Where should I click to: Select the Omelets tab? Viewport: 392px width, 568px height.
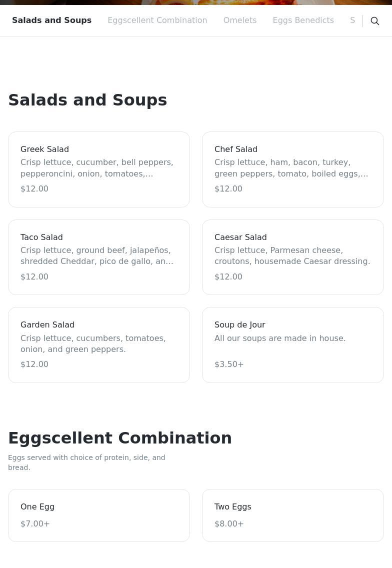(239, 20)
